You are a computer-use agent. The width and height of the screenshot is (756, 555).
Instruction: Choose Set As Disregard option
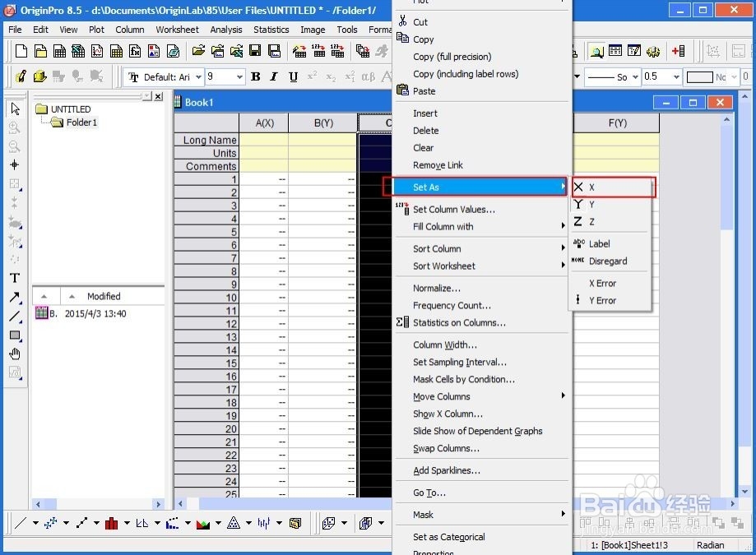(610, 261)
